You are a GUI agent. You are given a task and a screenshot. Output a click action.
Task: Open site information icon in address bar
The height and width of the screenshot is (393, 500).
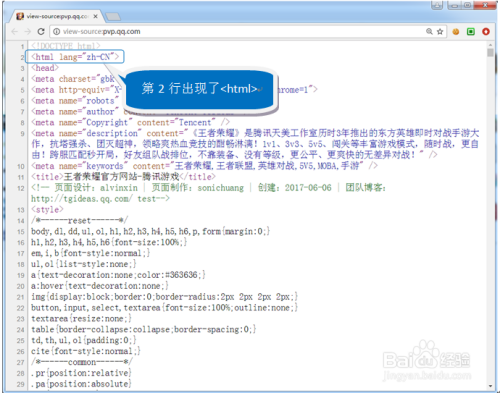point(57,32)
